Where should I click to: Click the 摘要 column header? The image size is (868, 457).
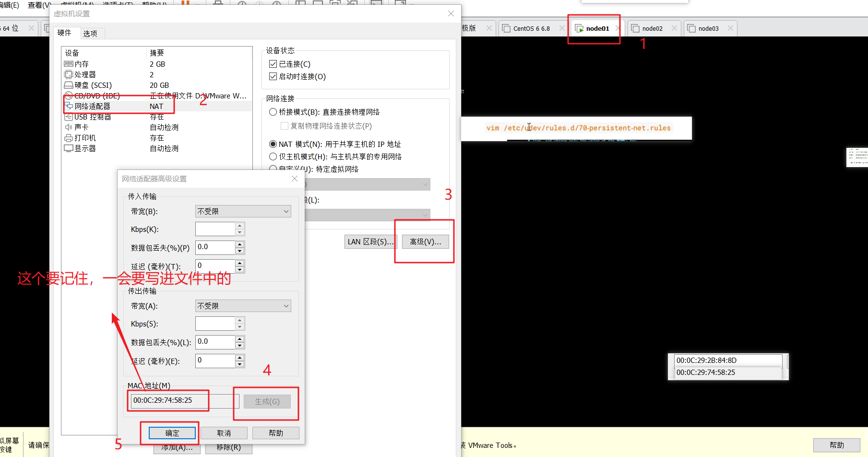click(x=157, y=53)
